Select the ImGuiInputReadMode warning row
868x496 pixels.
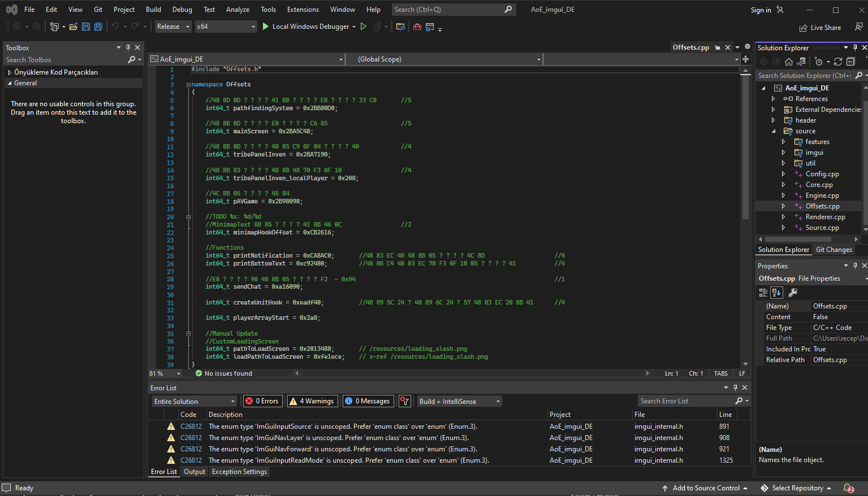pos(450,460)
